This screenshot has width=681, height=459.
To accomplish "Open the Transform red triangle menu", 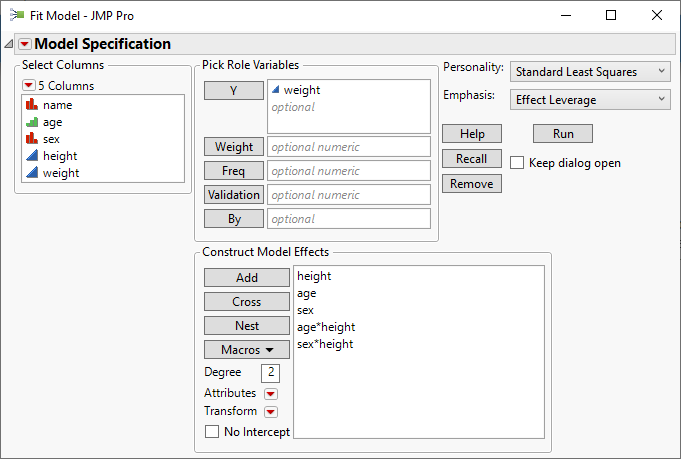I will coord(270,412).
